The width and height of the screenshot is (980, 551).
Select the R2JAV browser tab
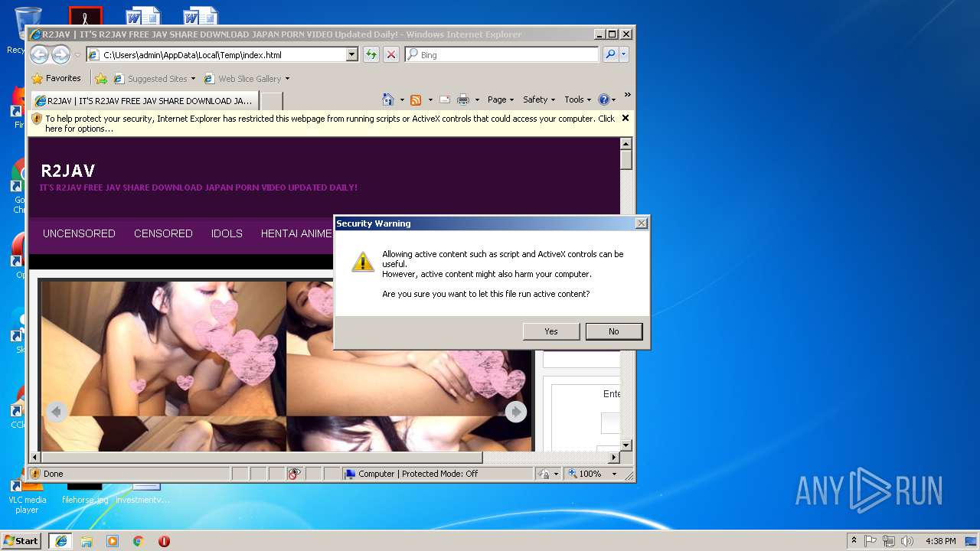tap(144, 100)
